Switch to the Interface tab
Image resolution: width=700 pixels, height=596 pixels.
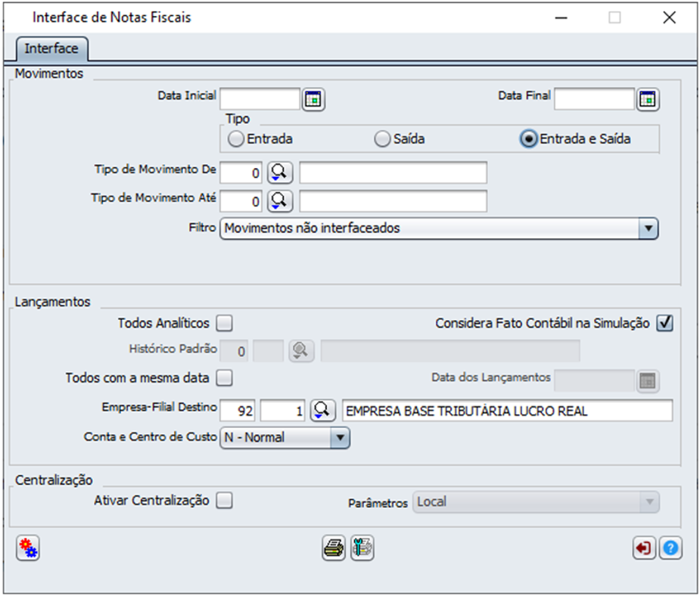pos(51,48)
